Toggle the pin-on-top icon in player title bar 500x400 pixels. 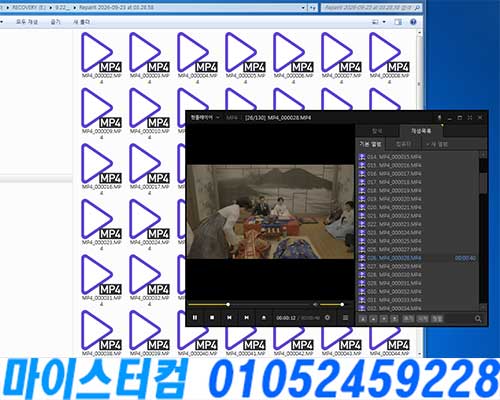click(439, 118)
